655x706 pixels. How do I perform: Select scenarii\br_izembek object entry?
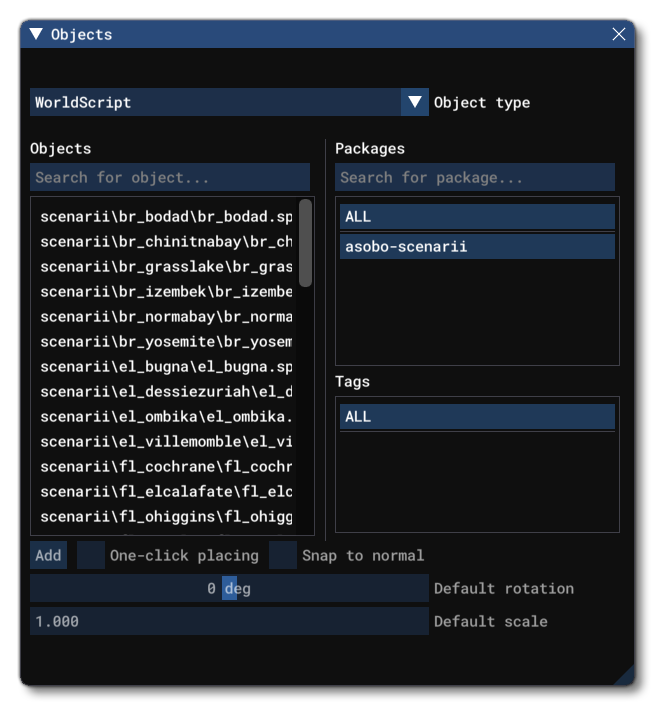(x=166, y=292)
